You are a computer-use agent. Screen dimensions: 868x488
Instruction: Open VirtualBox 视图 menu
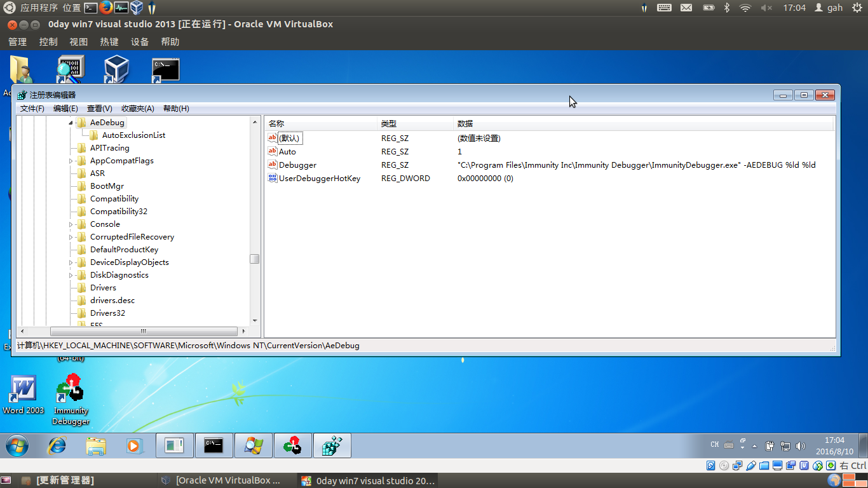pyautogui.click(x=79, y=42)
